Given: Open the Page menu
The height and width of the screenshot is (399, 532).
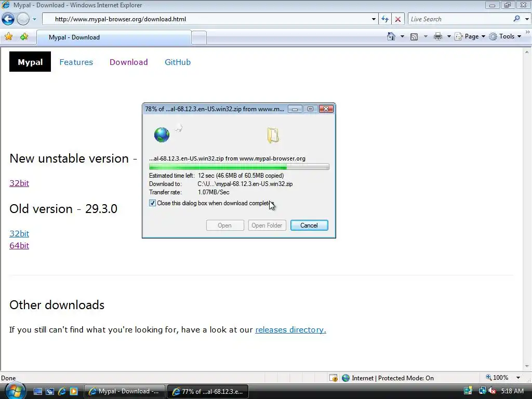Looking at the screenshot, I should (x=470, y=36).
